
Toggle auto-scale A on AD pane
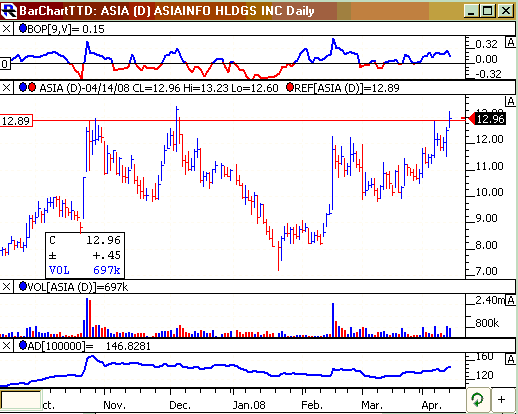point(510,359)
